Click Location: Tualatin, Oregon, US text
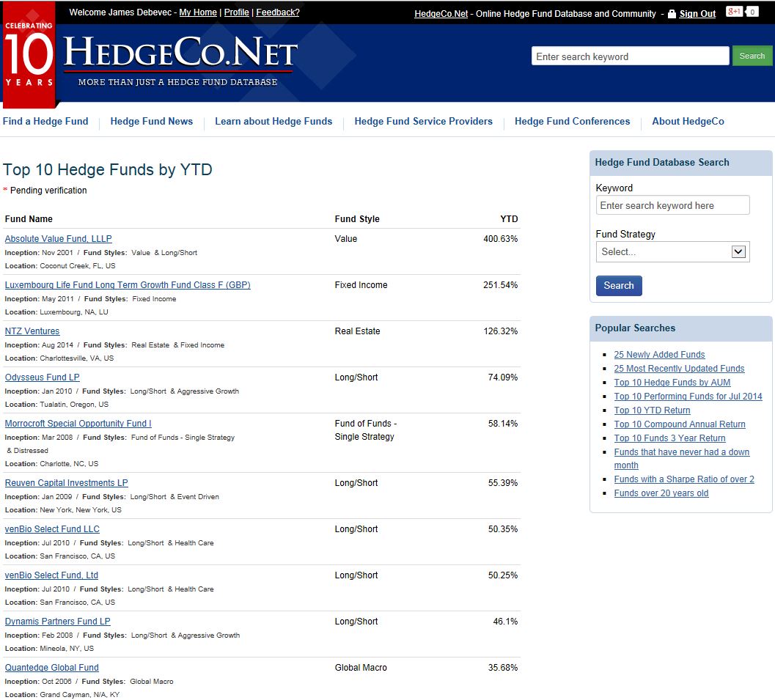The height and width of the screenshot is (700, 775). (56, 405)
